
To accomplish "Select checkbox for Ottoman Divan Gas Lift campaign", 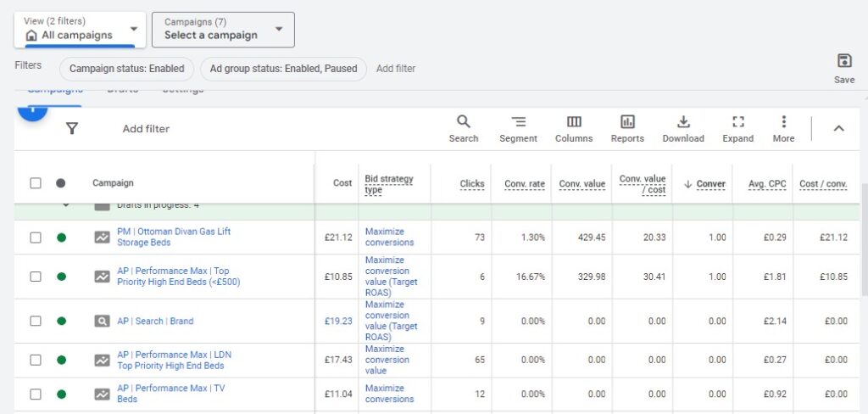I will 36,238.
